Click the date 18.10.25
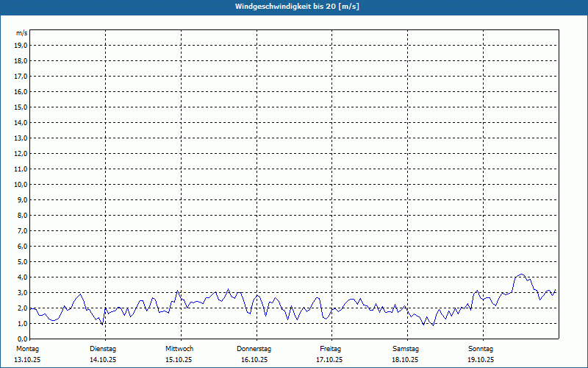The image size is (588, 368). pos(406,360)
